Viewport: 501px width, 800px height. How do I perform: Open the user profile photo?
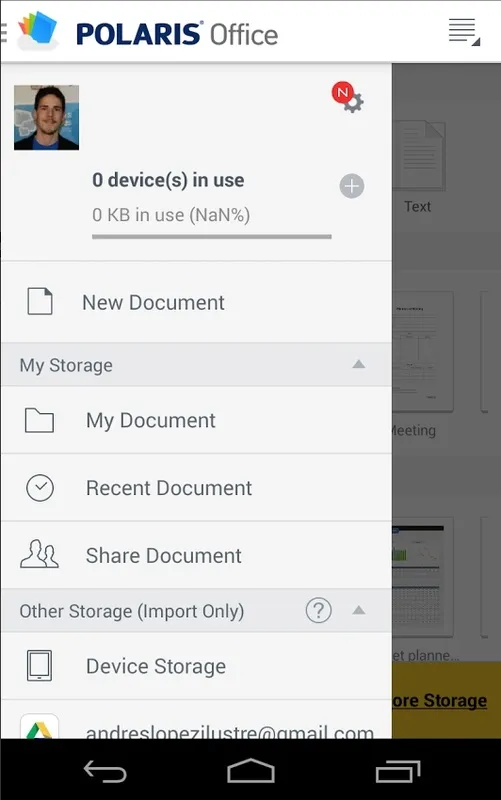click(x=46, y=117)
